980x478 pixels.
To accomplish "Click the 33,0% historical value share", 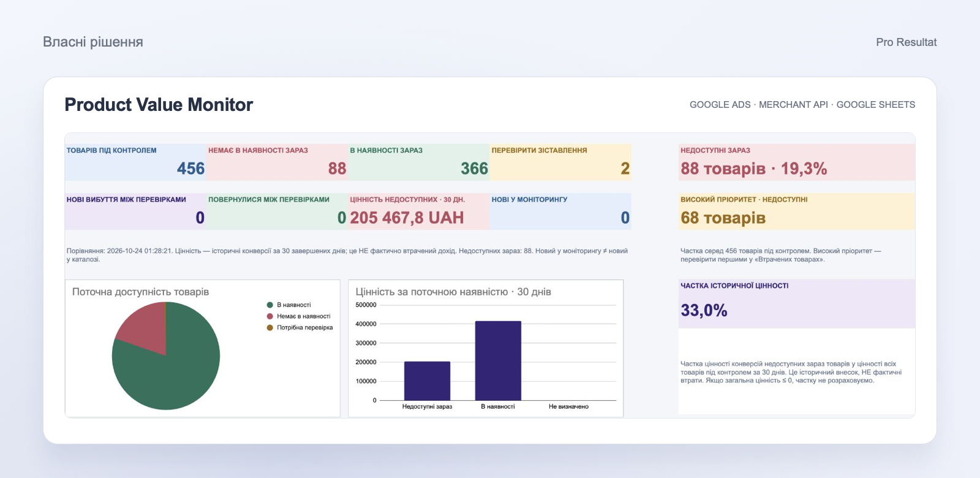I will [x=704, y=310].
